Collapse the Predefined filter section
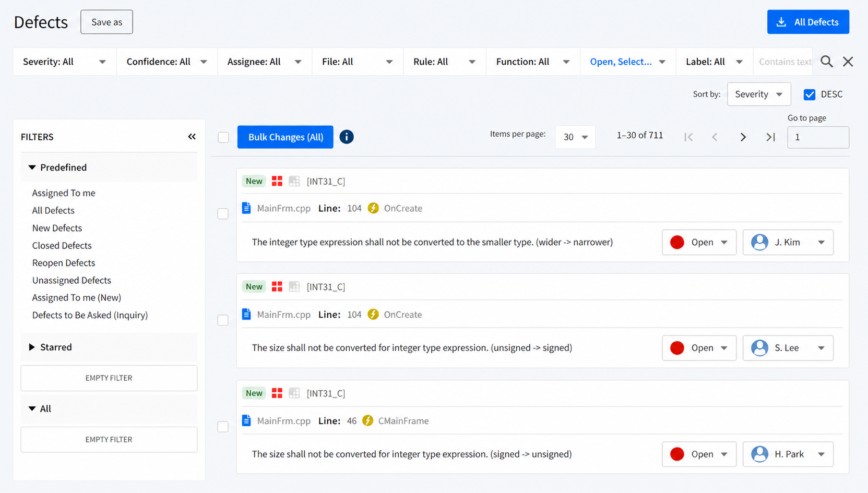 tap(109, 167)
